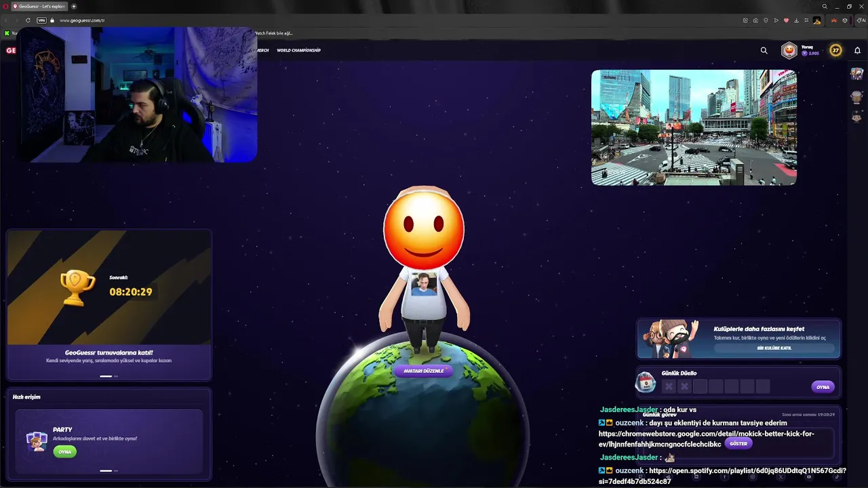The height and width of the screenshot is (488, 868).
Task: Click the PARTY quick access card title
Action: pos(62,430)
